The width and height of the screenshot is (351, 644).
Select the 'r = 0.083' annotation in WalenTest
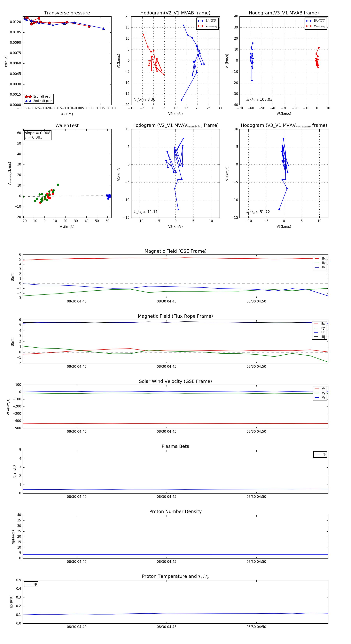coord(34,137)
